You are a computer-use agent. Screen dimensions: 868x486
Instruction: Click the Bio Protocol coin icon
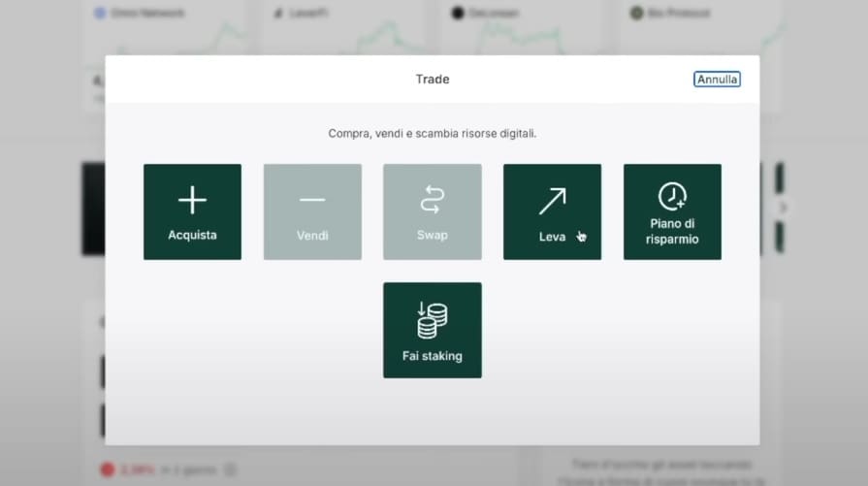coord(636,14)
